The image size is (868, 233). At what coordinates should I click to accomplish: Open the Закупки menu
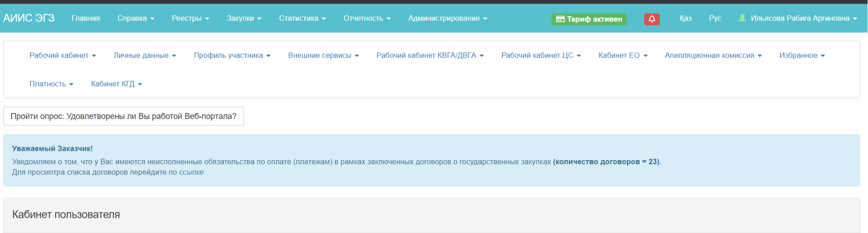point(244,18)
